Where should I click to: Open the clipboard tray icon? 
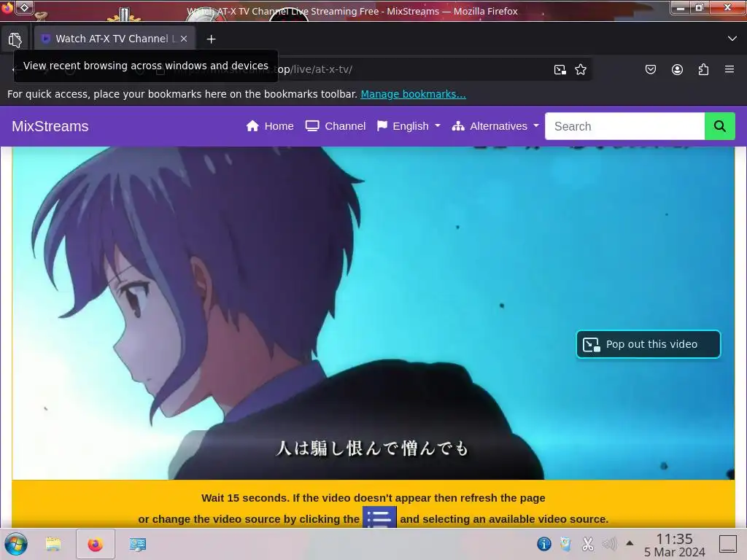click(x=565, y=543)
